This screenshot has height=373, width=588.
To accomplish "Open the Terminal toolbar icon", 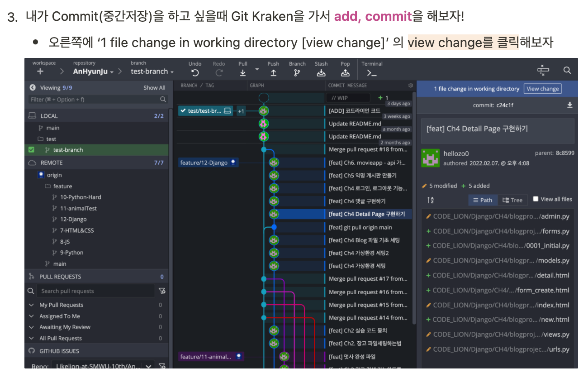I will coord(372,72).
